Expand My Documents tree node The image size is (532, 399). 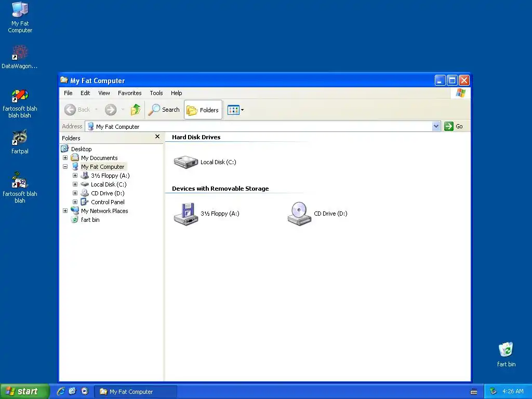pos(65,158)
